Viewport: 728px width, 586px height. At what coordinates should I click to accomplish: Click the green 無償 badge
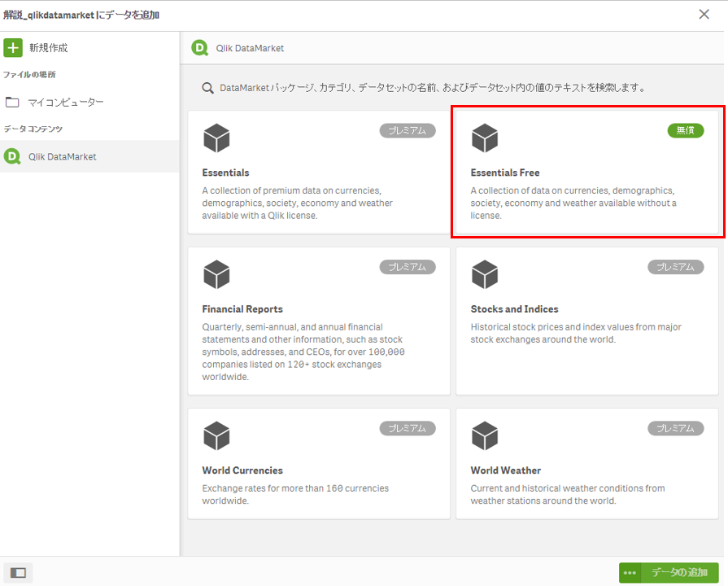coord(685,130)
